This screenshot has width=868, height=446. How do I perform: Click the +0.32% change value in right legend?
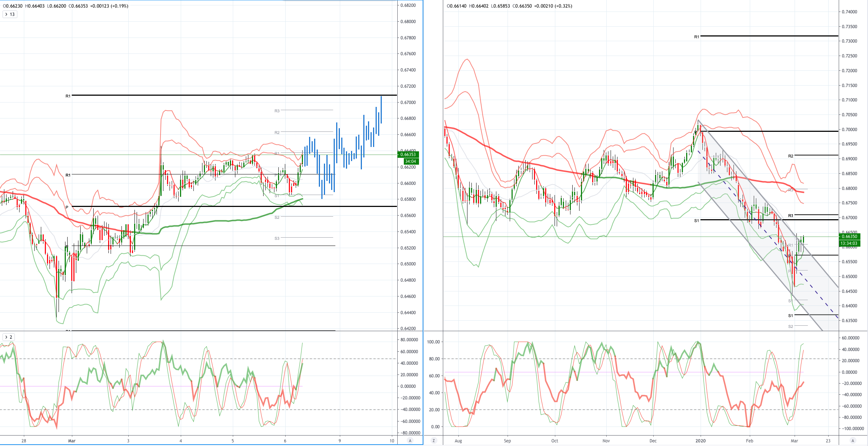[x=564, y=6]
